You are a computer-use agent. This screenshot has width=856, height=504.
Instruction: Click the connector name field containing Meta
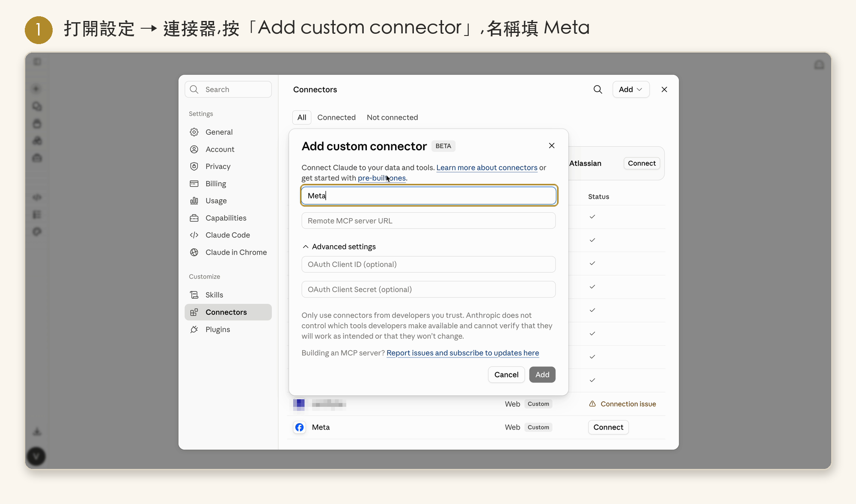[x=428, y=196]
